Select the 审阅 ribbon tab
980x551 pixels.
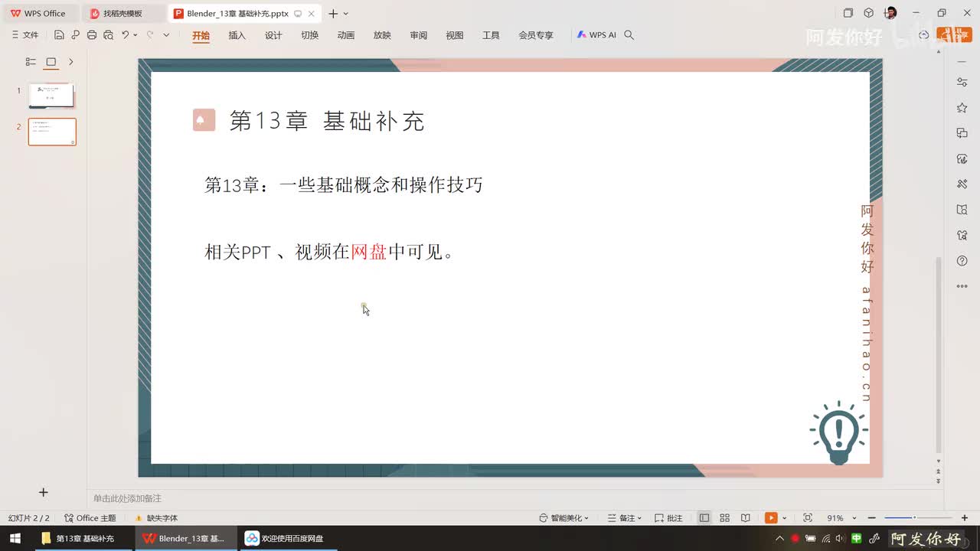click(419, 35)
